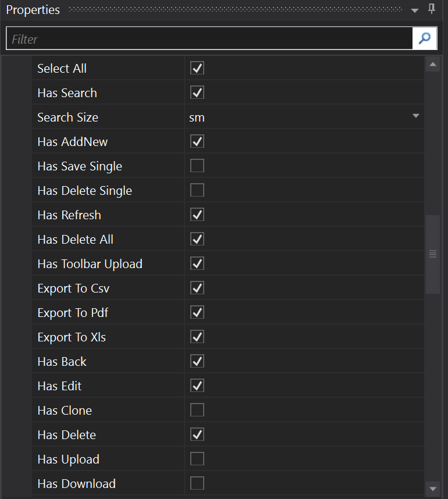Click the scrollbar up arrow
Viewport: 448px width, 499px height.
pos(432,65)
